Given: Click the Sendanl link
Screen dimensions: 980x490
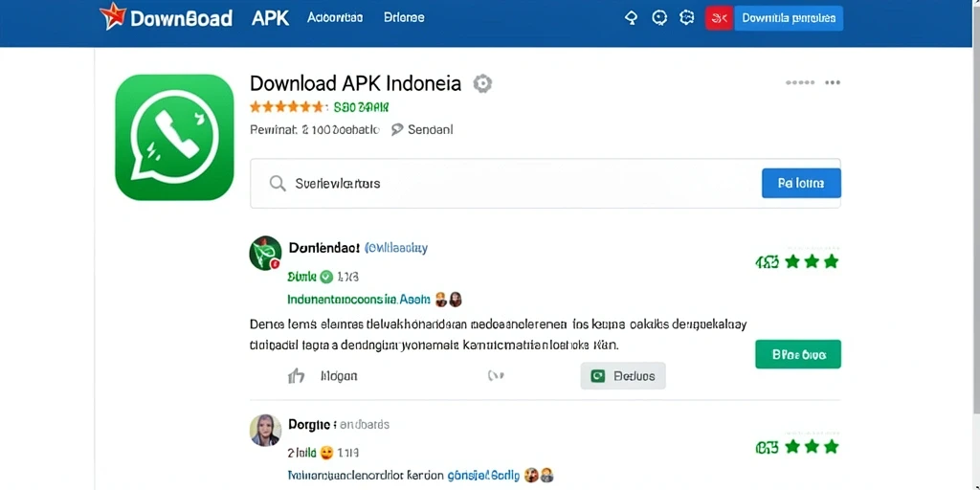Looking at the screenshot, I should (430, 130).
